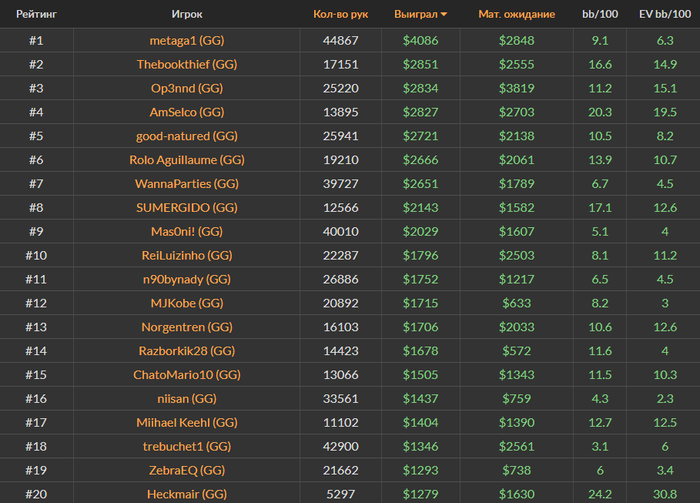Image resolution: width=700 pixels, height=503 pixels.
Task: Open player metaga1 (GG) profile
Action: tap(186, 41)
